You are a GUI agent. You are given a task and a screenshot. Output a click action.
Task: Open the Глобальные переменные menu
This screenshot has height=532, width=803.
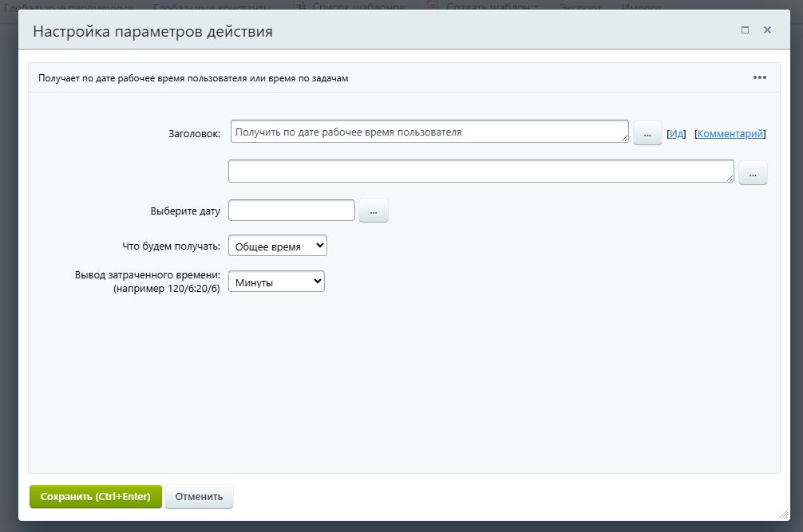(x=72, y=6)
